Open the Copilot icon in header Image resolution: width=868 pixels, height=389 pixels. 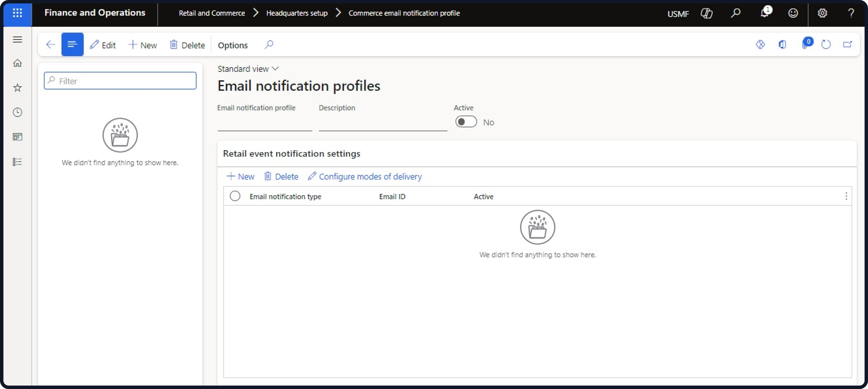[x=706, y=13]
